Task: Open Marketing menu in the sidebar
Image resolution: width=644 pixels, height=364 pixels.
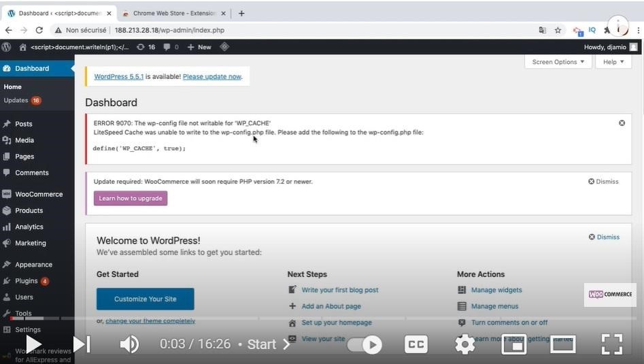Action: pos(37,243)
